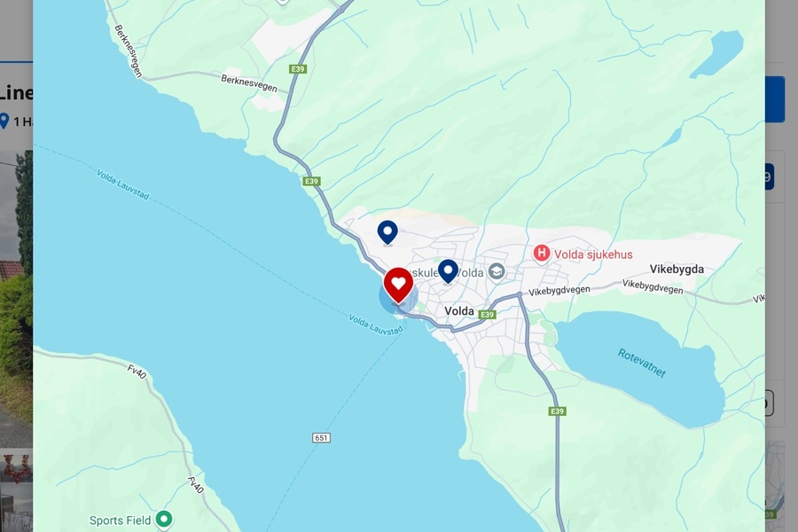The width and height of the screenshot is (798, 532).
Task: Click the small map thumbnail at bottom right
Action: pos(775,481)
